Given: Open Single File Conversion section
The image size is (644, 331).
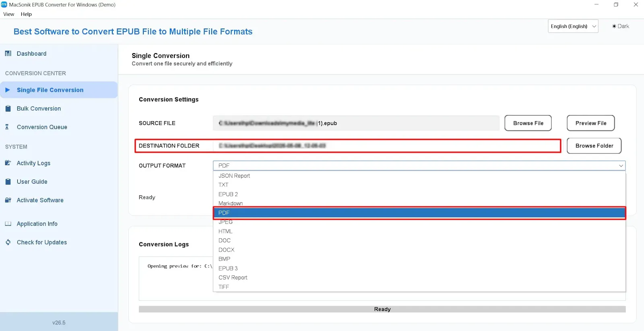Looking at the screenshot, I should tap(59, 90).
